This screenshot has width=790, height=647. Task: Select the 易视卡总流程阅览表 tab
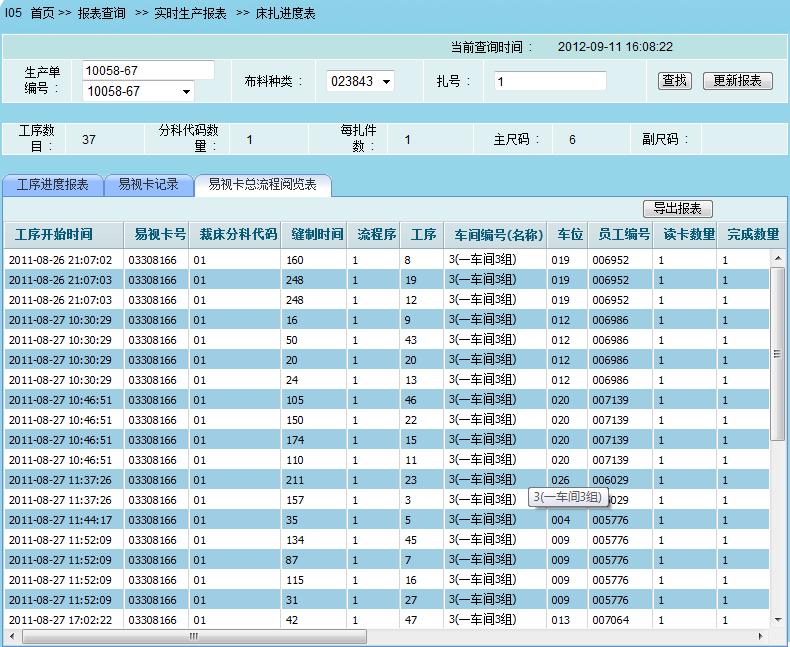click(x=262, y=185)
